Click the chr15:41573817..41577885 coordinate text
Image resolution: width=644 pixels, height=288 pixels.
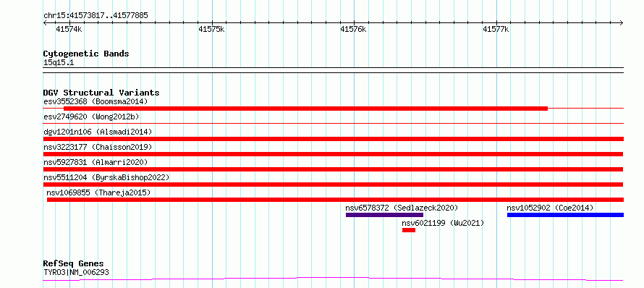96,16
